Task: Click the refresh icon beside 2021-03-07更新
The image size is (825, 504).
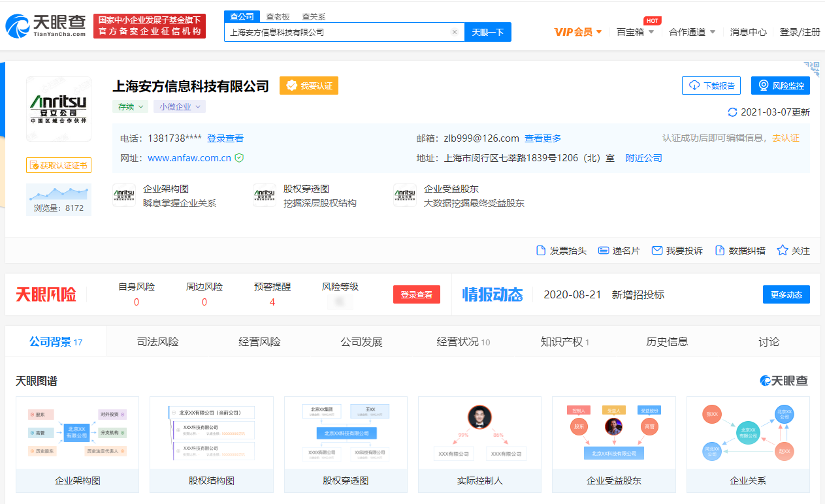Action: 732,112
